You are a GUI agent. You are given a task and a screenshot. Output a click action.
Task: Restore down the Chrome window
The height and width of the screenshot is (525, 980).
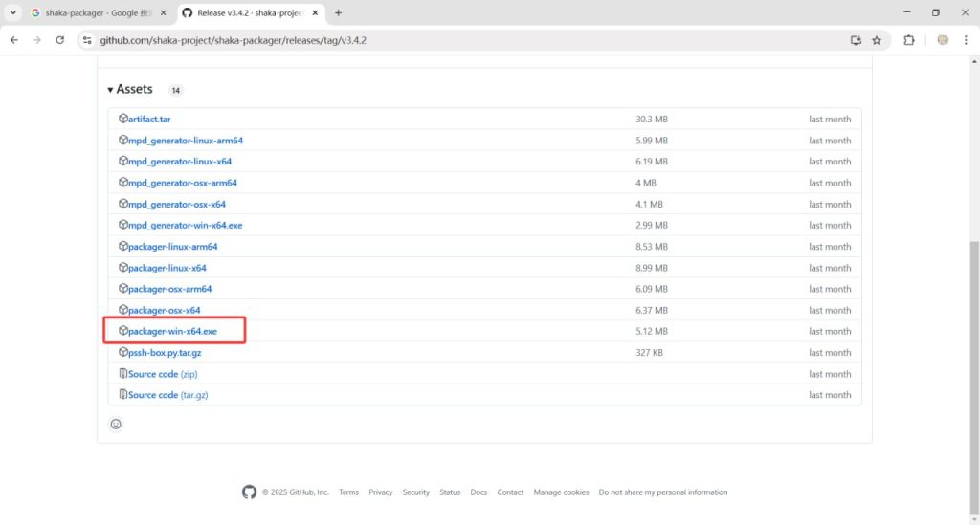(936, 12)
